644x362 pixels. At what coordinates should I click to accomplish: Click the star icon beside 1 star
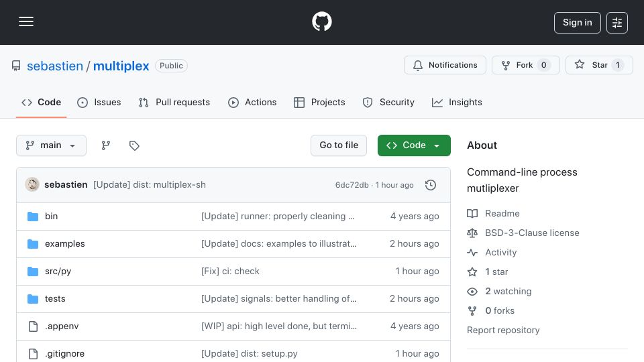click(472, 271)
